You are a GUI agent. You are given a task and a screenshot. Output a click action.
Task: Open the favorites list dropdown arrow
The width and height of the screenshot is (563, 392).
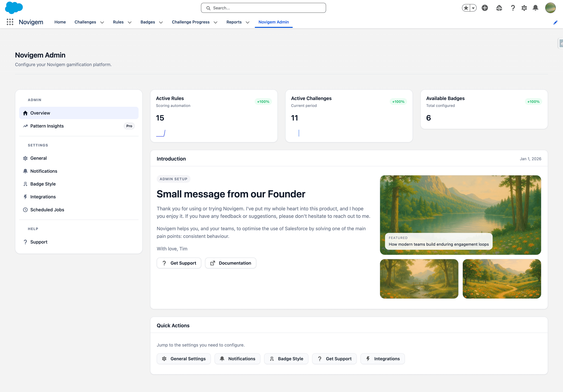(x=473, y=8)
